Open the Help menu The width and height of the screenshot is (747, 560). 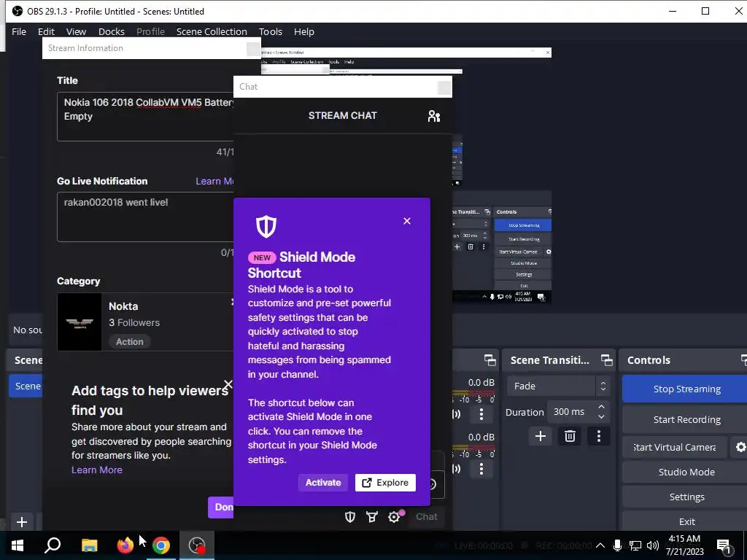(304, 31)
